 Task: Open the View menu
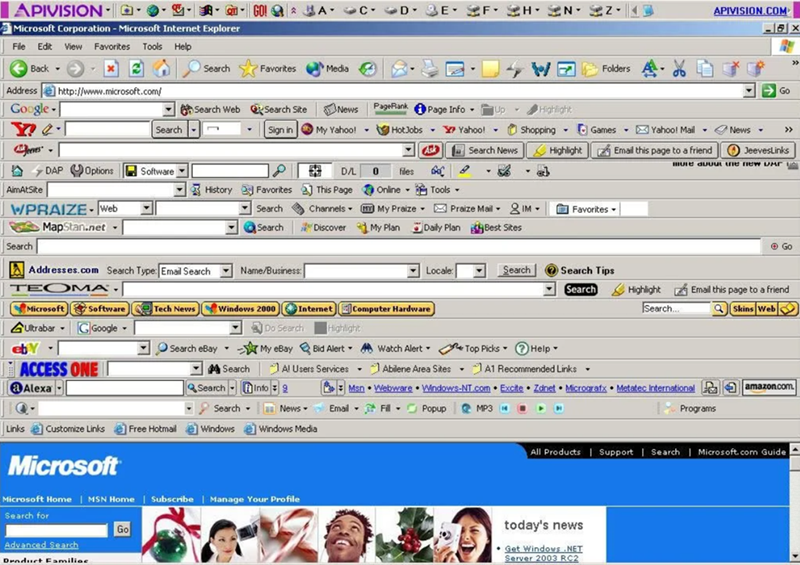point(73,46)
